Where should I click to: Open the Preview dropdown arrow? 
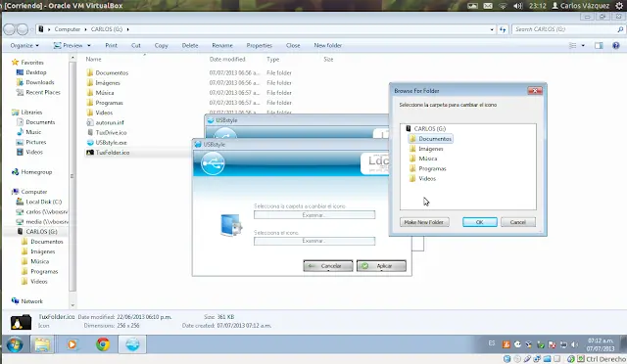[x=89, y=46]
